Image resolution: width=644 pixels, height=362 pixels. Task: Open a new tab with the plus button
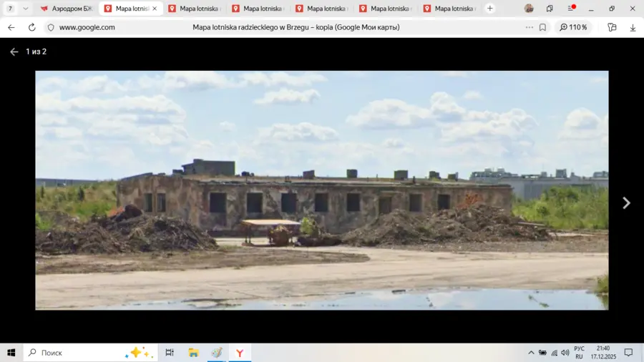click(489, 9)
